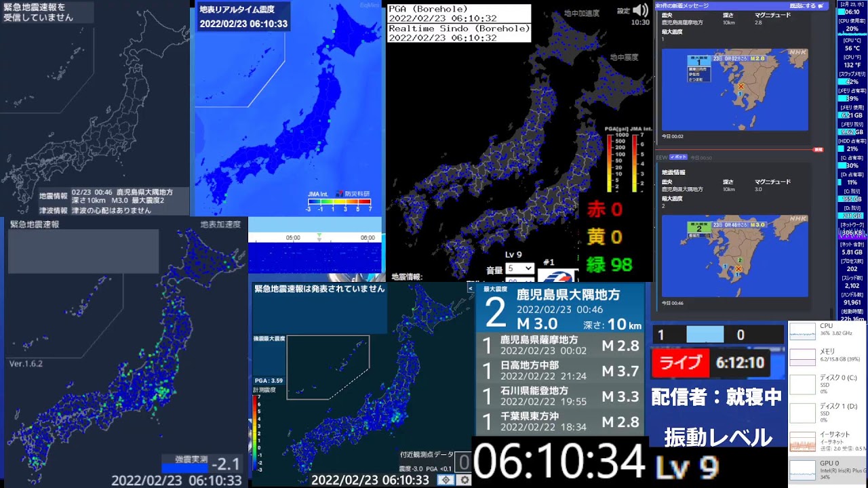Select ディスク 0 (C:) in performance list
868x488 pixels.
[827, 384]
